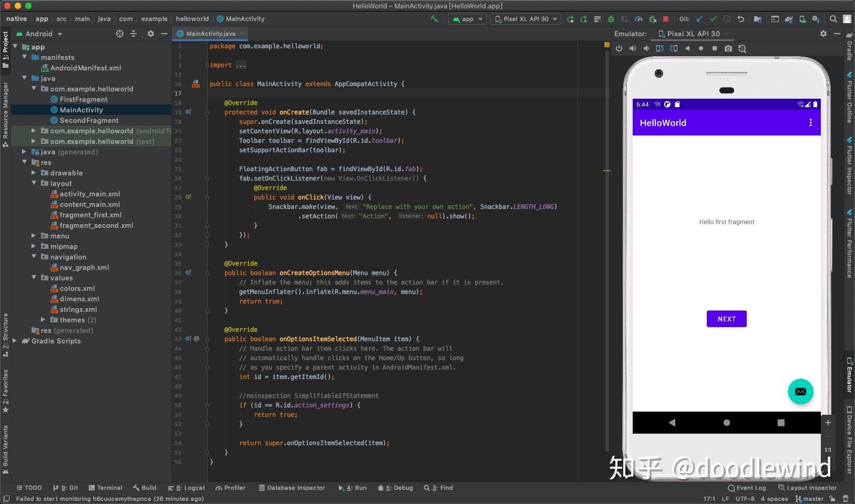Open the Pixel XL API 30 device dropdown
Image resolution: width=855 pixels, height=504 pixels.
tap(526, 19)
